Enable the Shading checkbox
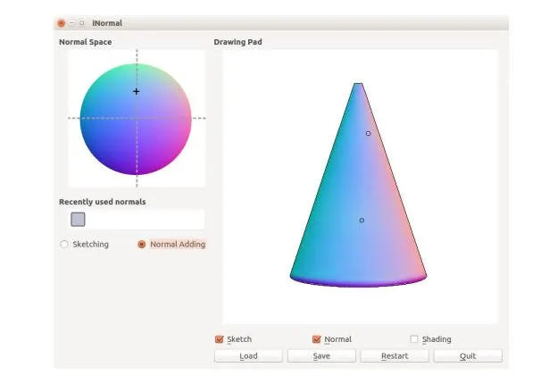 (414, 339)
